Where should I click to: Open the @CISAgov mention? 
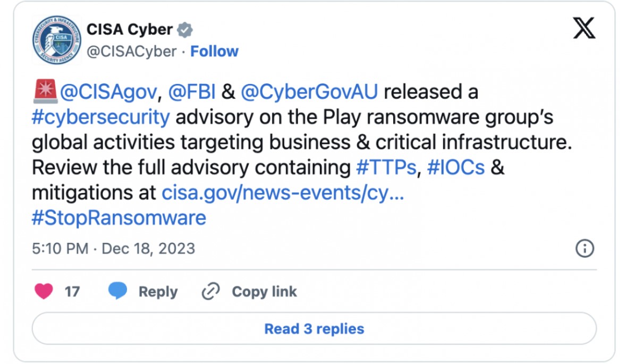109,92
